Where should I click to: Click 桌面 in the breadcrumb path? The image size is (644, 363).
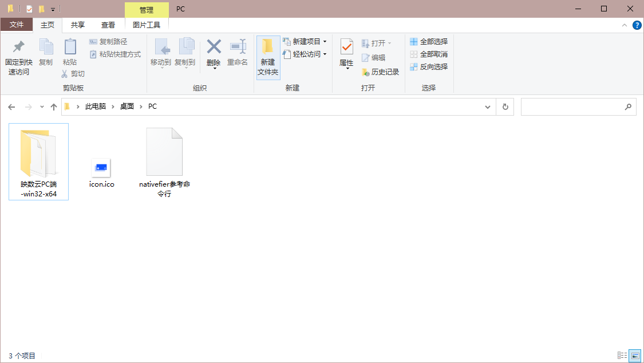pyautogui.click(x=127, y=106)
